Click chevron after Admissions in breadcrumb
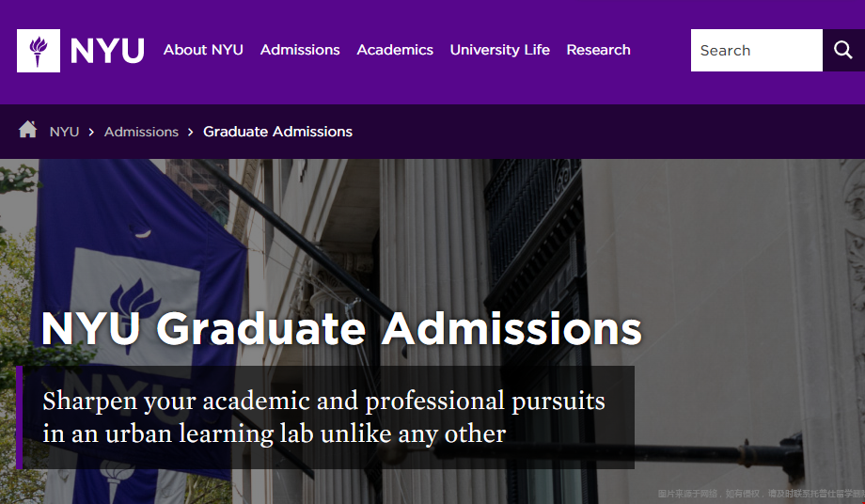This screenshot has height=504, width=865. pyautogui.click(x=190, y=133)
